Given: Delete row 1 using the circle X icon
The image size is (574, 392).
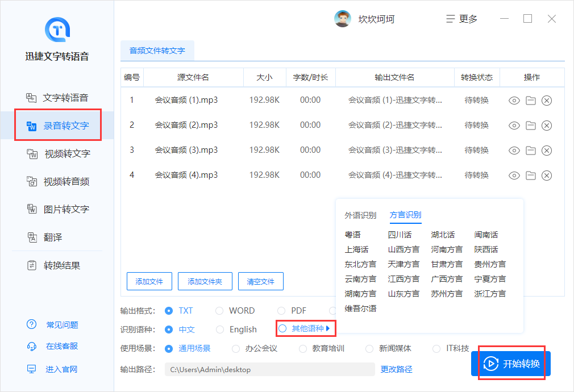Looking at the screenshot, I should click(x=547, y=101).
